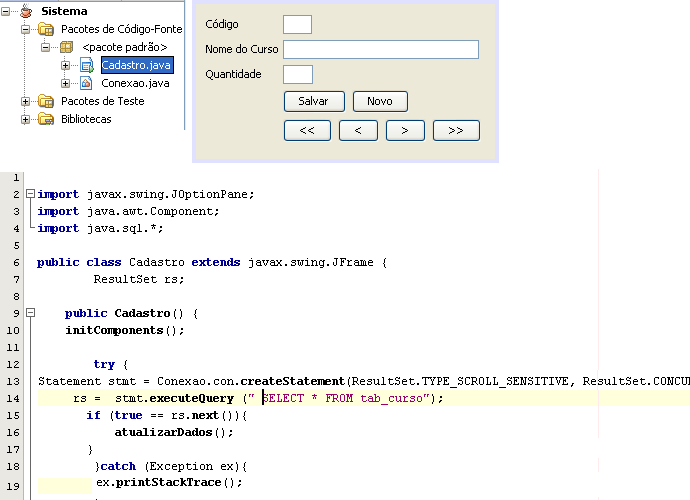
Task: Click the >> last record button
Action: coord(456,130)
